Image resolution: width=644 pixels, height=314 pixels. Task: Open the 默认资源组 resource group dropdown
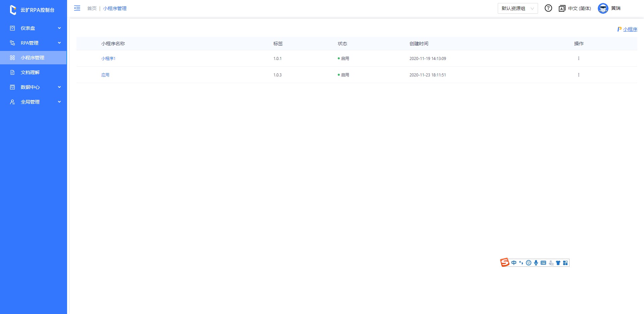(x=518, y=8)
